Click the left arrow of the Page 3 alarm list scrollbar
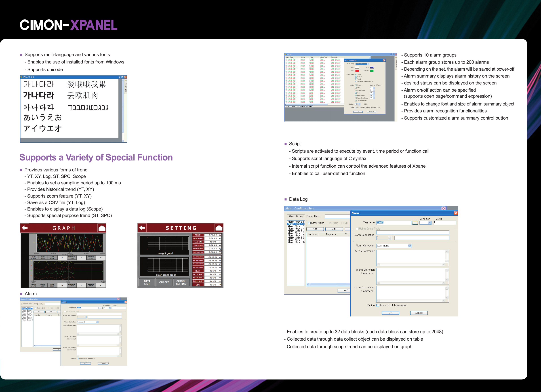Screen dimensions: 541x392 [286, 105]
